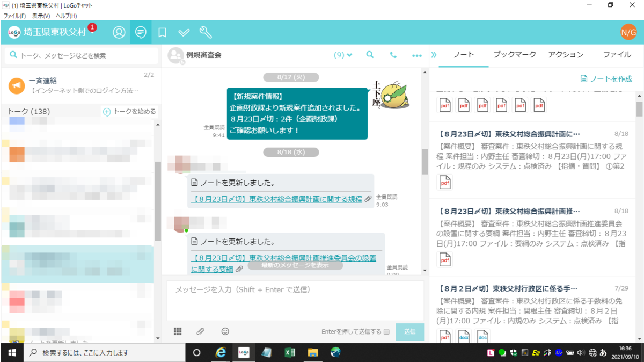Image resolution: width=644 pixels, height=362 pixels.
Task: Open the grid template icon below message box
Action: (x=178, y=331)
